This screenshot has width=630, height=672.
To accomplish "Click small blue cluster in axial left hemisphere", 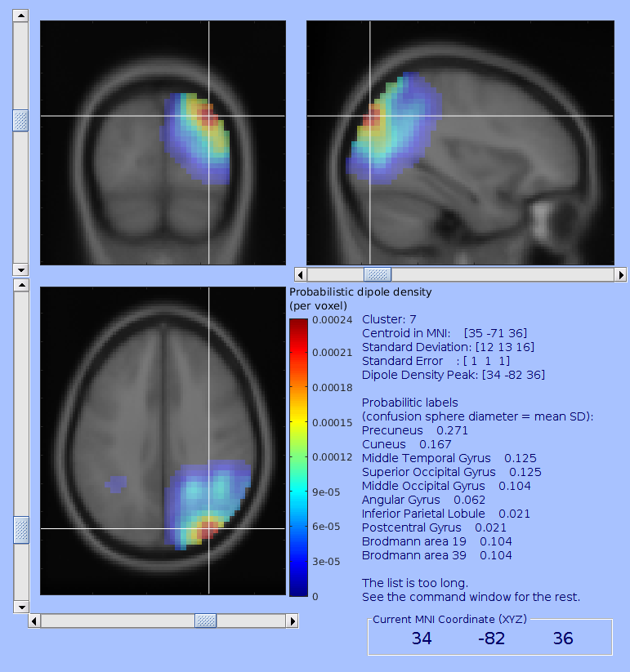I will pos(116,484).
